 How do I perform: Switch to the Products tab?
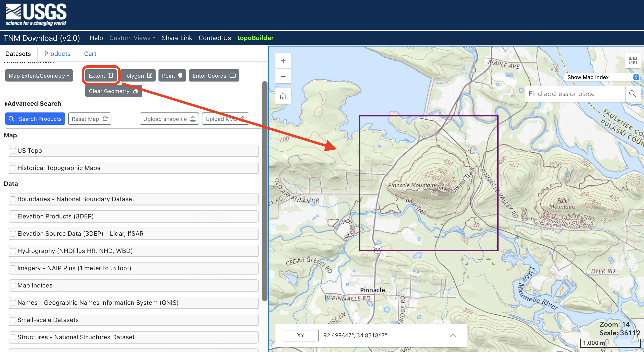point(57,54)
